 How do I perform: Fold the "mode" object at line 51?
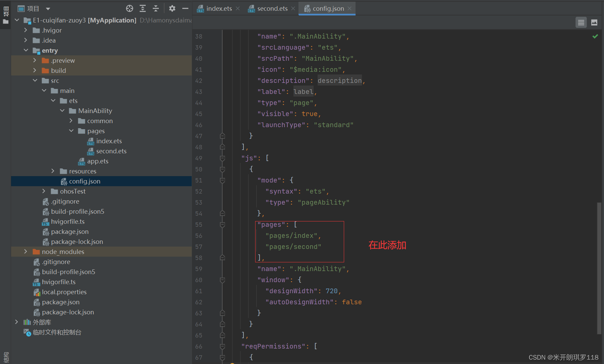pos(222,180)
